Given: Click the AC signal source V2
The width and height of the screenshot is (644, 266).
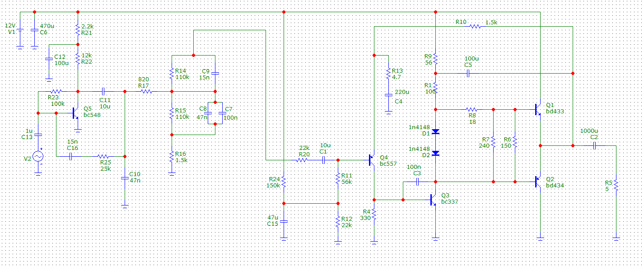Looking at the screenshot, I should [x=38, y=157].
